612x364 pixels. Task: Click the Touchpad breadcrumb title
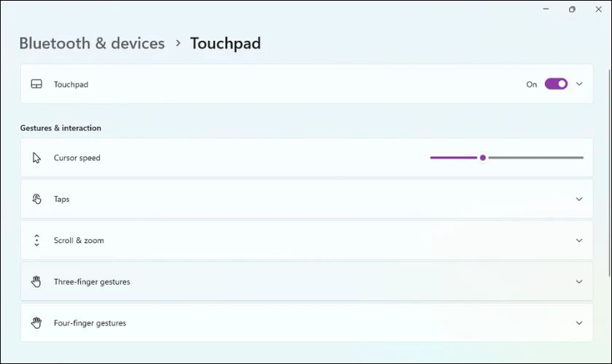point(225,44)
